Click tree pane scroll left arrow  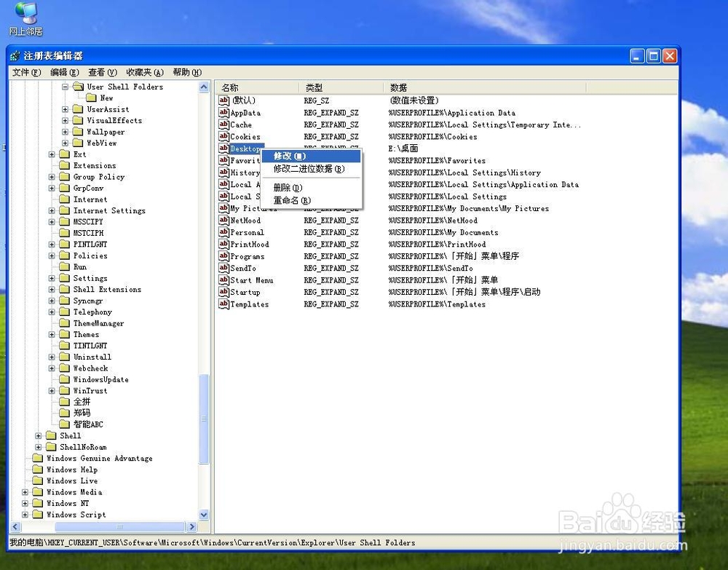click(x=16, y=526)
